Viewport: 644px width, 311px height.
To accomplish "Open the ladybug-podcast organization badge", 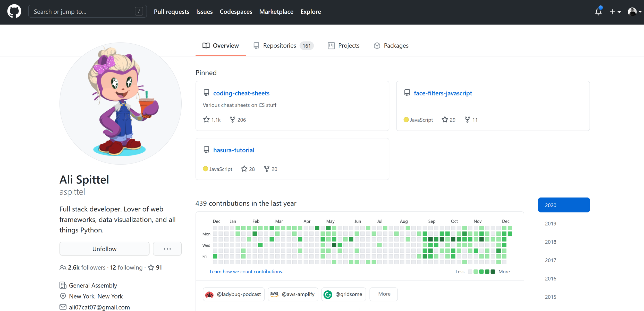I will point(234,294).
